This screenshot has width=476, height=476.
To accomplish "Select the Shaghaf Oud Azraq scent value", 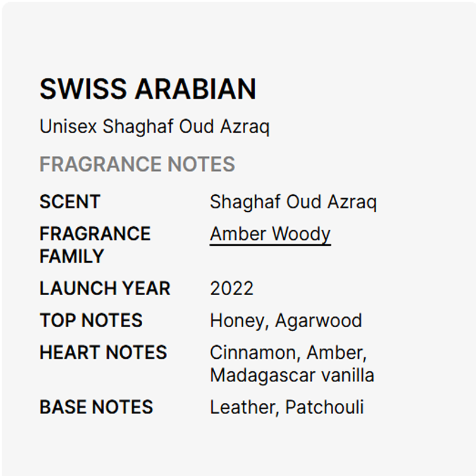I will (x=293, y=202).
